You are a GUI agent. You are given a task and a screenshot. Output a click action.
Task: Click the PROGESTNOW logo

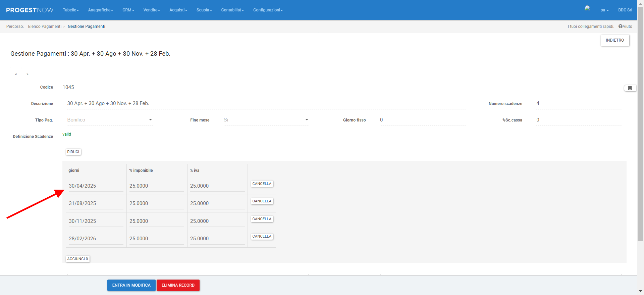[x=30, y=10]
